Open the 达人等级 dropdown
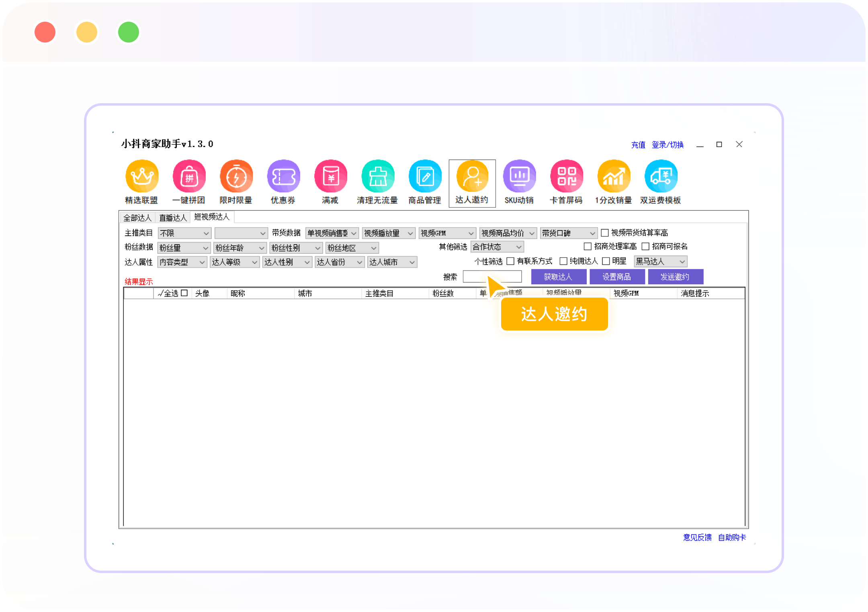This screenshot has width=868, height=612. click(x=235, y=262)
